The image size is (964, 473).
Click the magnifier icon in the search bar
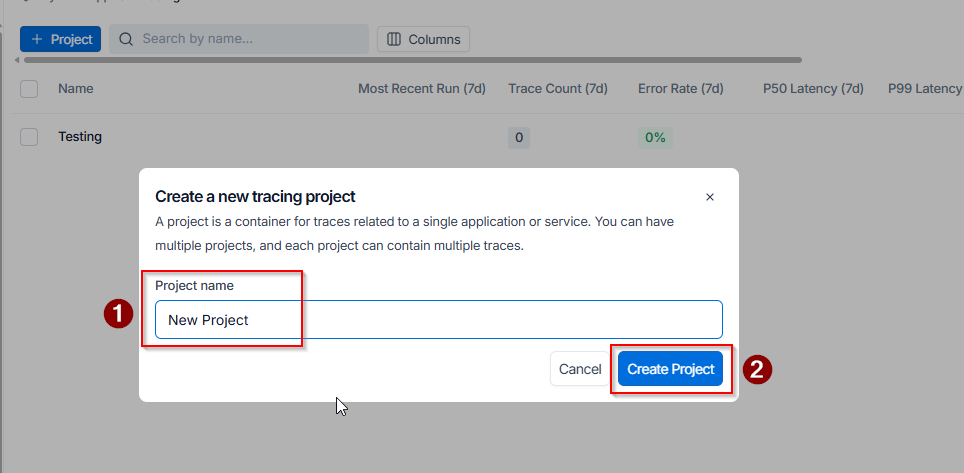coord(126,39)
